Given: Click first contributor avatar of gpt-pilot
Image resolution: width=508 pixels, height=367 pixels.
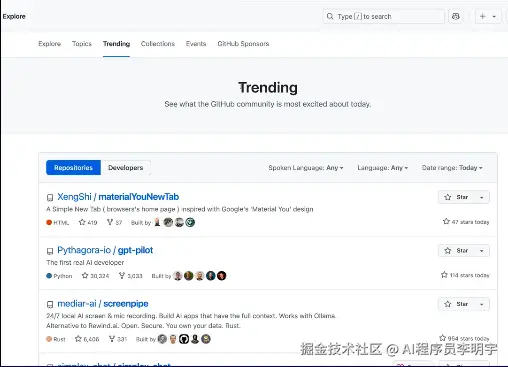Looking at the screenshot, I should pos(178,276).
